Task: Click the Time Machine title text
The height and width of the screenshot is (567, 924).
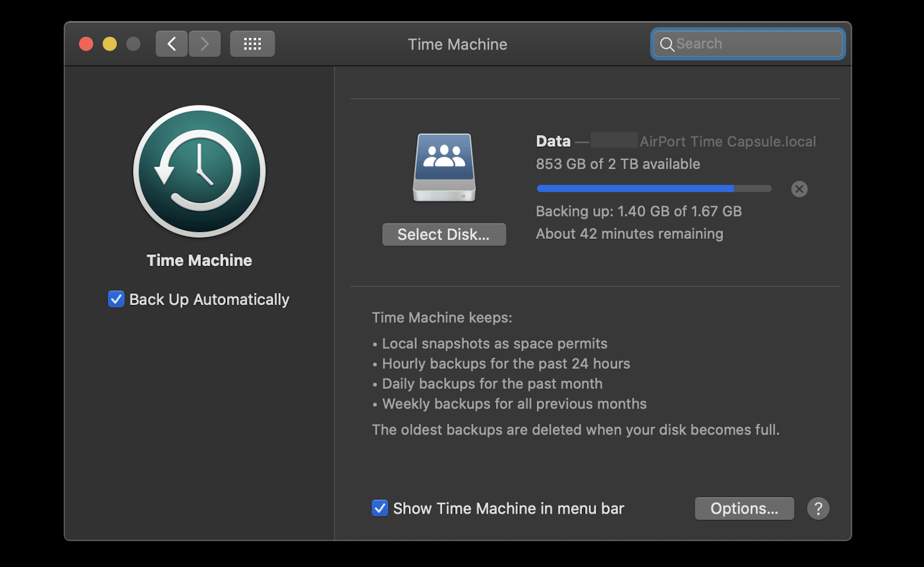Action: coord(457,44)
